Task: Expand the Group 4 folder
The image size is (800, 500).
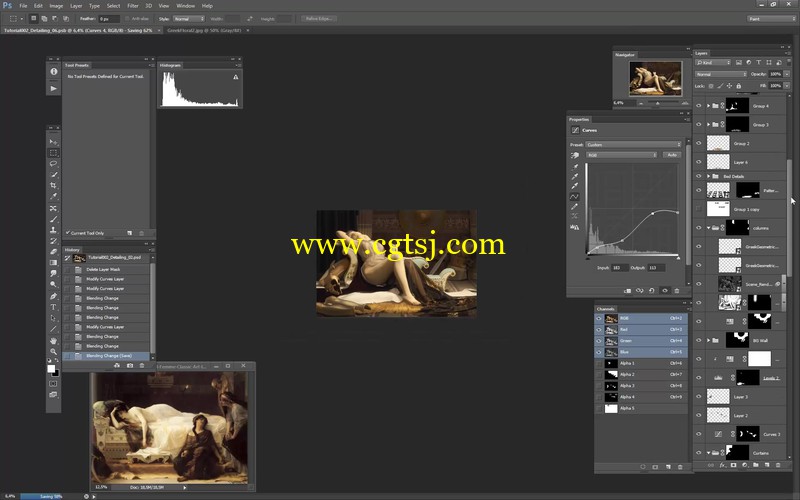Action: (709, 106)
